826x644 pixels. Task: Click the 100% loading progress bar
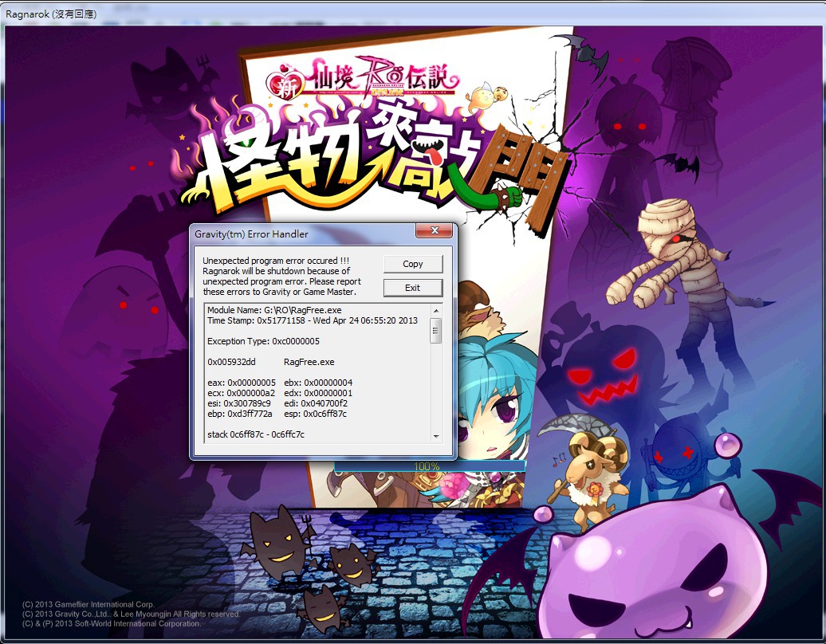429,466
